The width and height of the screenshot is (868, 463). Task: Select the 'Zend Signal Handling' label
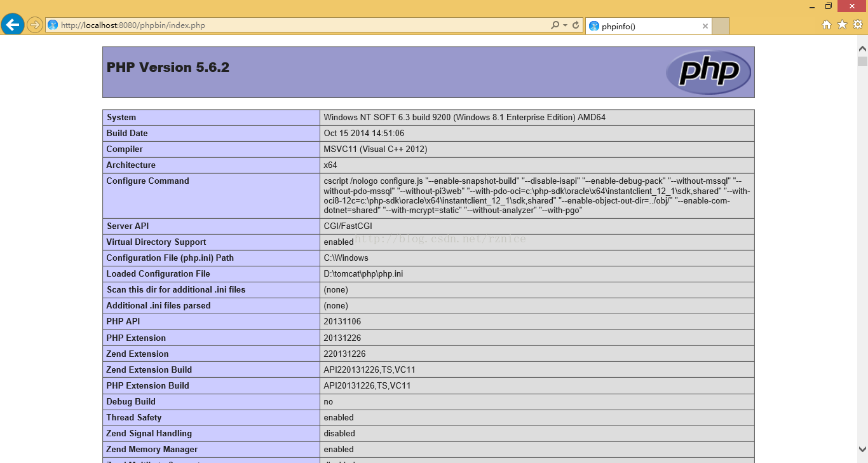click(x=149, y=434)
